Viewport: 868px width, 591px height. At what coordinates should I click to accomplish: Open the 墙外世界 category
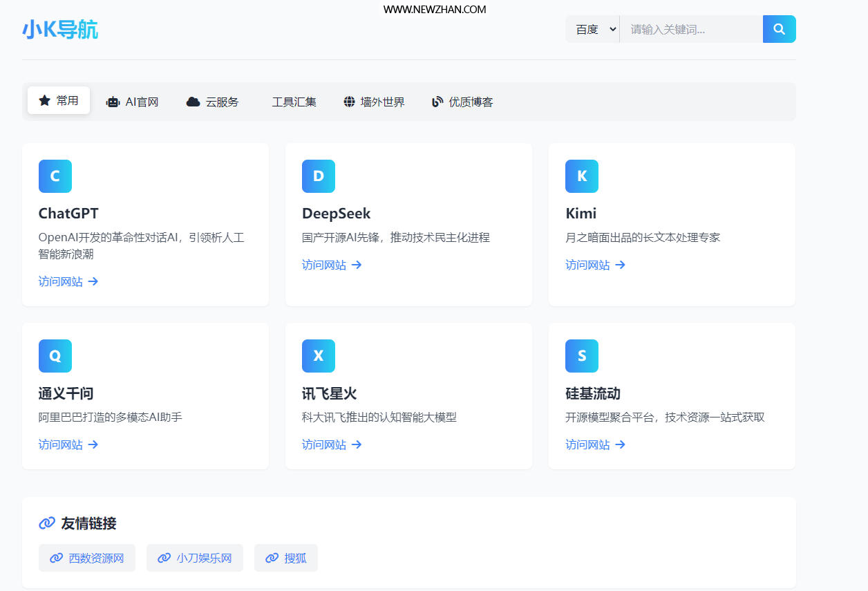pos(374,101)
